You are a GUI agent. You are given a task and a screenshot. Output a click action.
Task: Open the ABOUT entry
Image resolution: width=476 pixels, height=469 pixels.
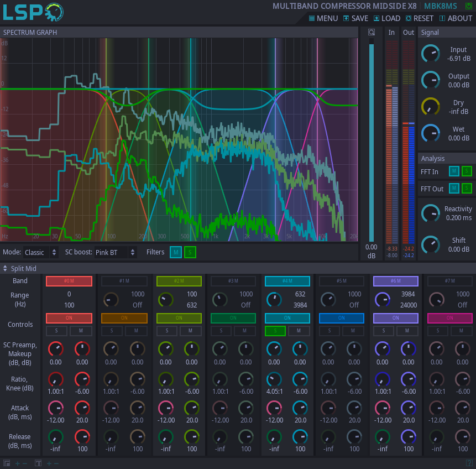[456, 19]
